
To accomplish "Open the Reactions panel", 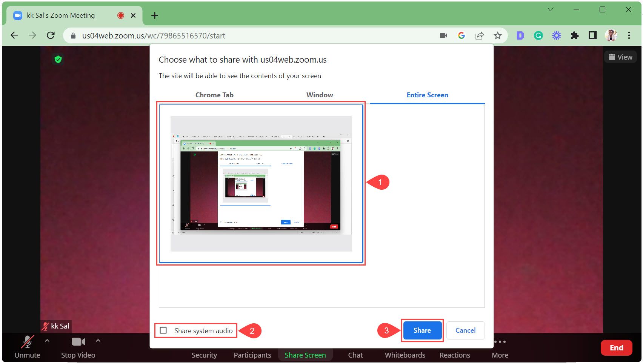I will [x=454, y=355].
